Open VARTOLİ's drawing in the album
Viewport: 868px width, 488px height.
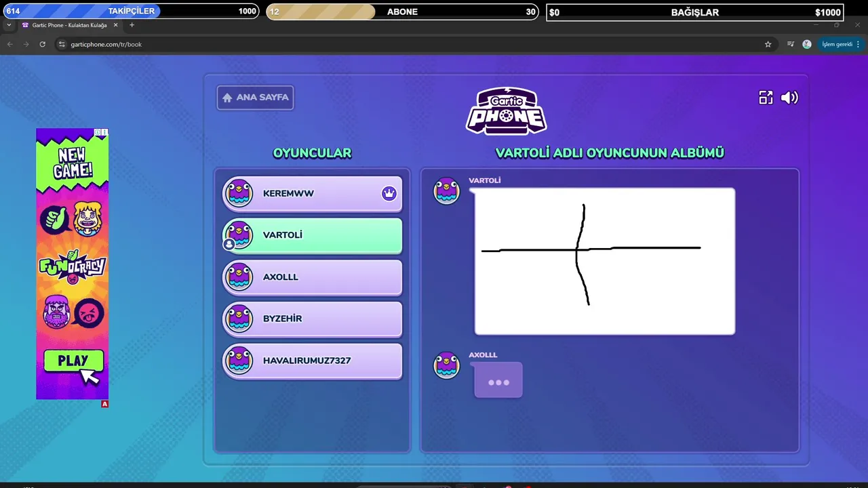point(605,261)
